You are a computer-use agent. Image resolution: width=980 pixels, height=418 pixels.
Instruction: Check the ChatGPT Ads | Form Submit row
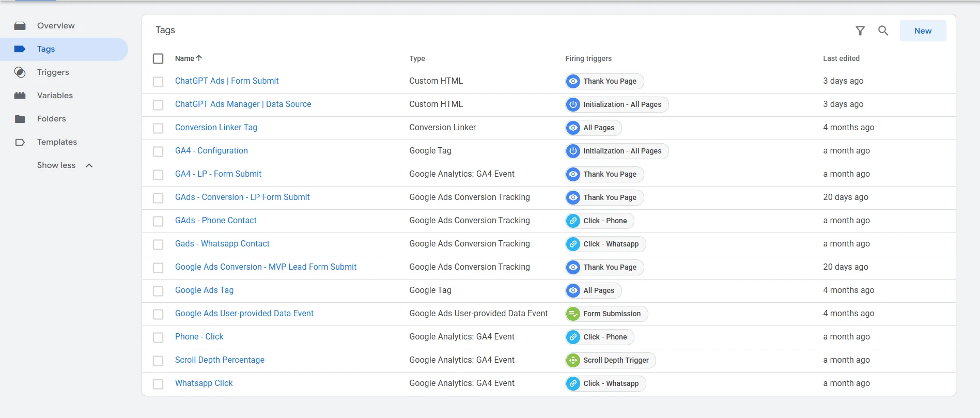(x=158, y=82)
